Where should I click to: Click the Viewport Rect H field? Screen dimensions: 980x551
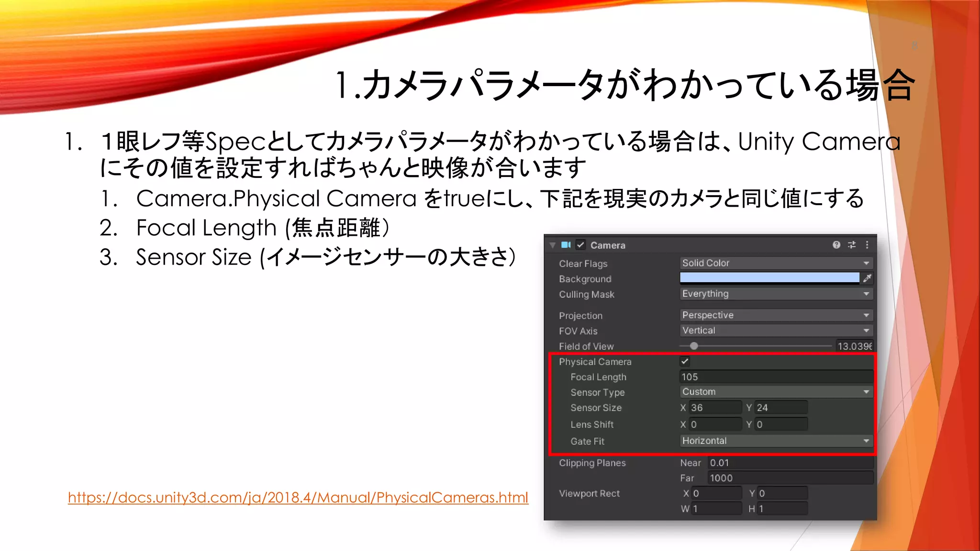click(x=782, y=509)
